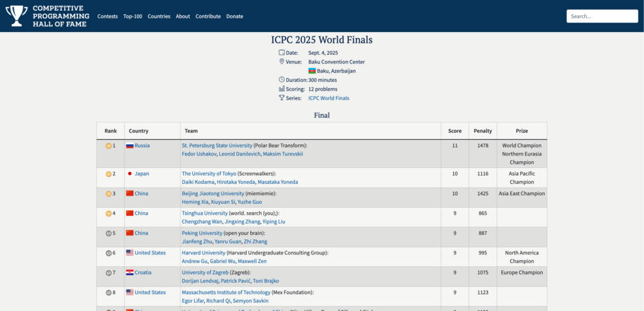Viewport: 644px width, 311px height.
Task: Click the gold medal icon for rank 2
Action: (109, 174)
